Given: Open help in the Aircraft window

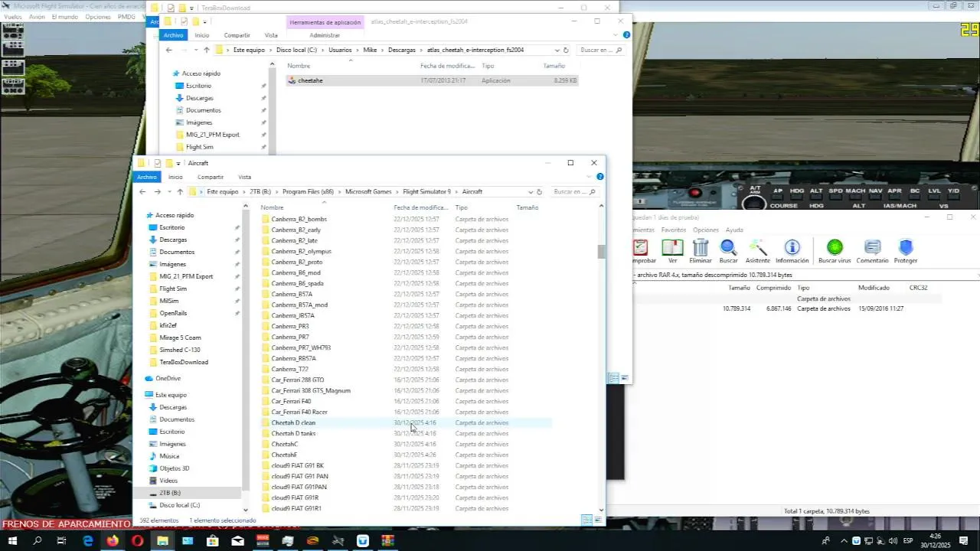Looking at the screenshot, I should pyautogui.click(x=600, y=177).
